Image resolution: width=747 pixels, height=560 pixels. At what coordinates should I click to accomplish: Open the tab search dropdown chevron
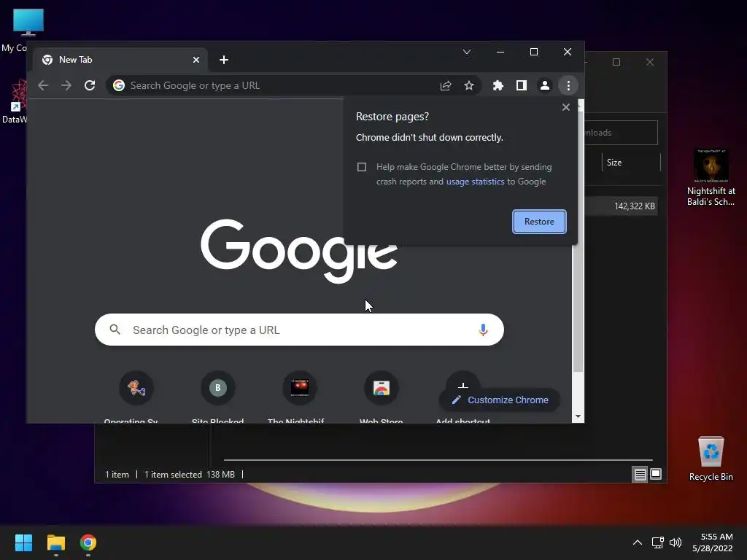[x=466, y=52]
